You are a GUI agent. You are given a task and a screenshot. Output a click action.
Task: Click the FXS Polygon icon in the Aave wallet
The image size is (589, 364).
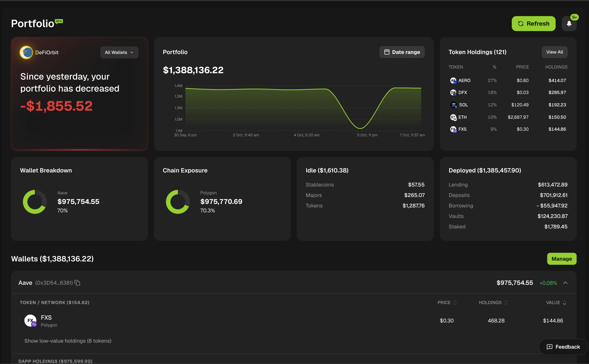point(30,321)
